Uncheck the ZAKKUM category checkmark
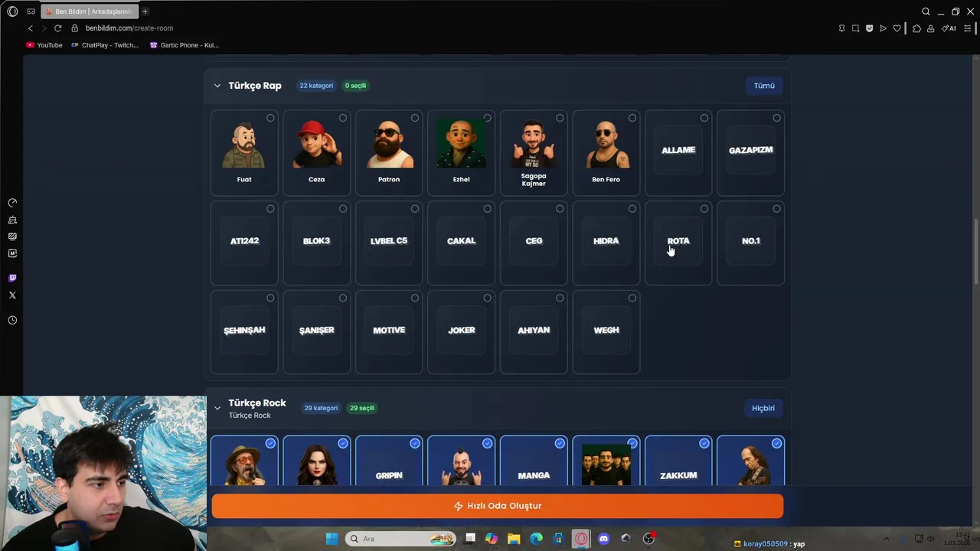This screenshot has width=980, height=551. pos(704,443)
